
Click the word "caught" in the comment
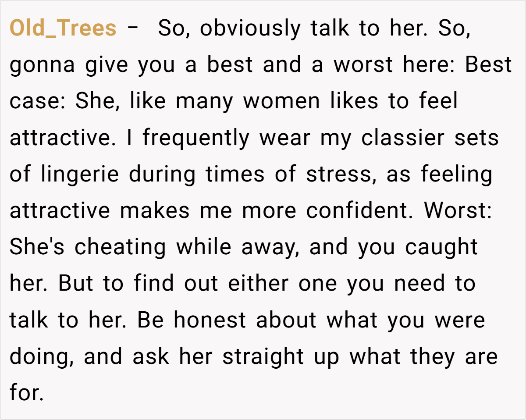point(441,247)
